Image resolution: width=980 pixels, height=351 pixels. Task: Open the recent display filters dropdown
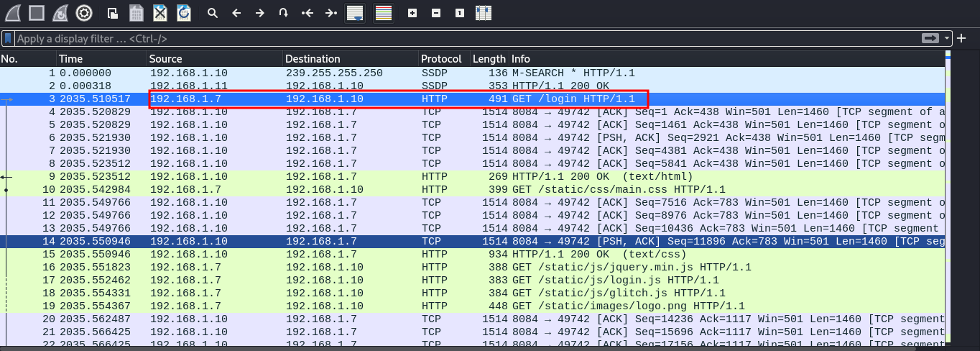point(948,38)
